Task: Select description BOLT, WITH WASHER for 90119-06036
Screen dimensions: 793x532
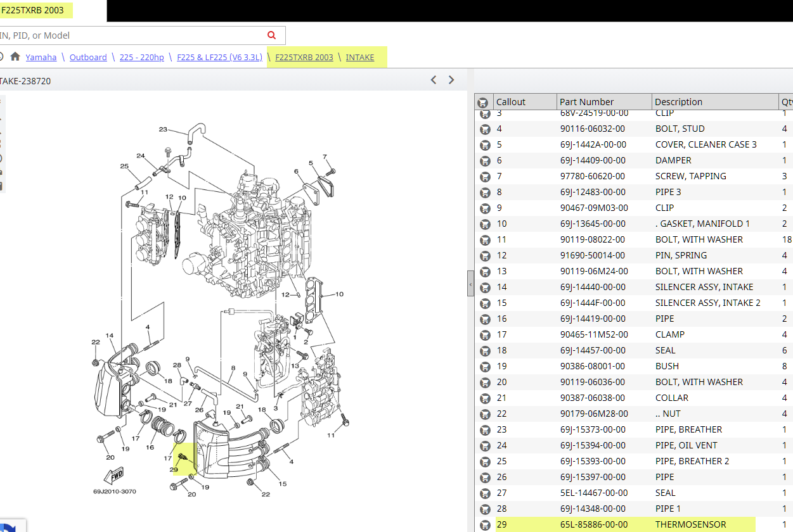Action: point(699,382)
